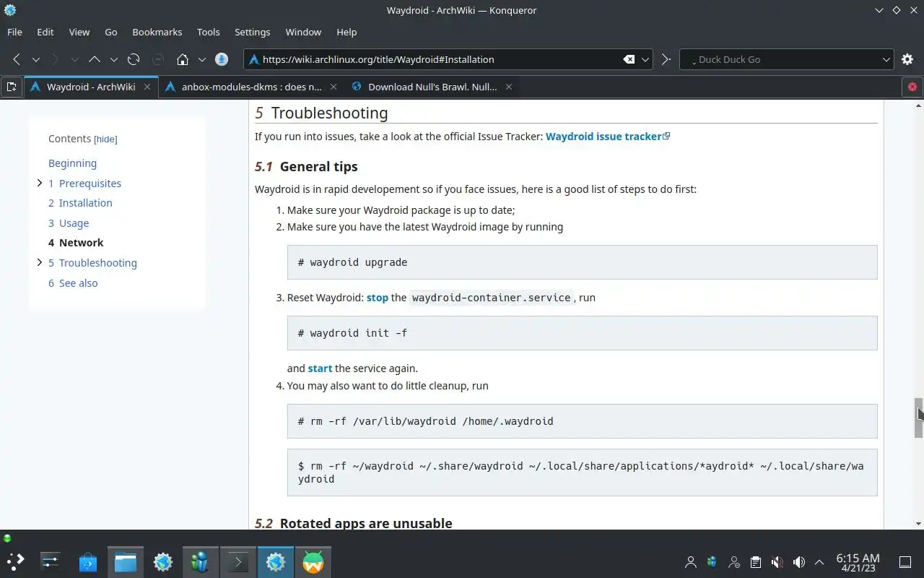
Task: Click the Up one level arrow
Action: click(x=95, y=59)
